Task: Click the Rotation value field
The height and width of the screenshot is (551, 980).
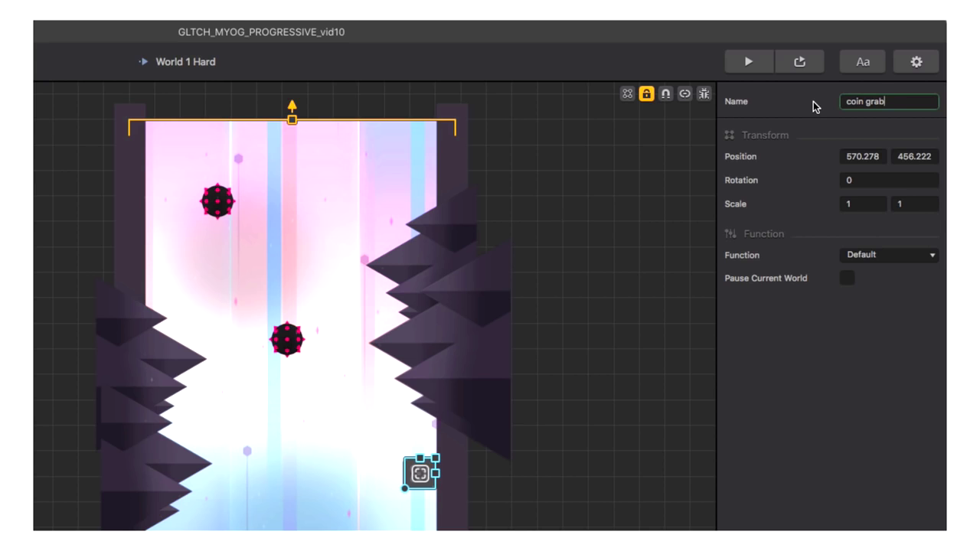Action: [x=889, y=181]
